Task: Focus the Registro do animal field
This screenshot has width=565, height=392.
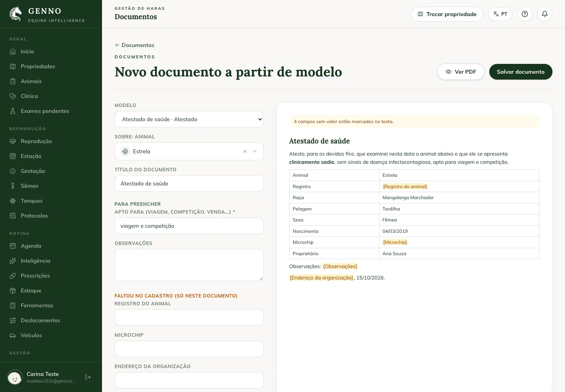Action: pos(189,318)
